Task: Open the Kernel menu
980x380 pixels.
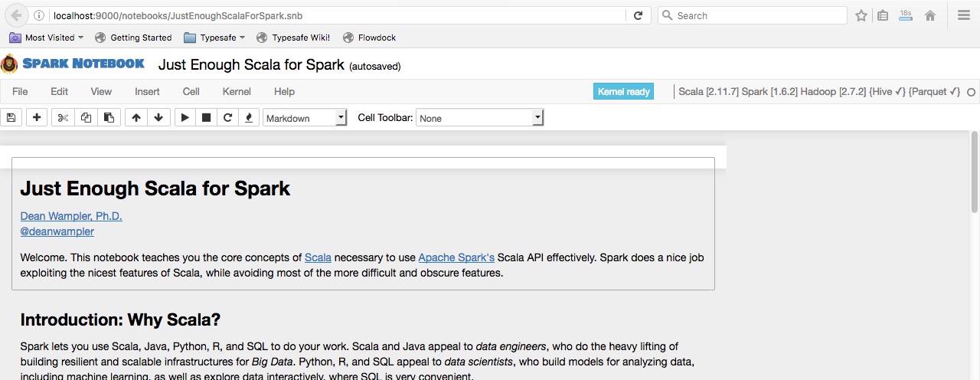Action: [x=237, y=91]
